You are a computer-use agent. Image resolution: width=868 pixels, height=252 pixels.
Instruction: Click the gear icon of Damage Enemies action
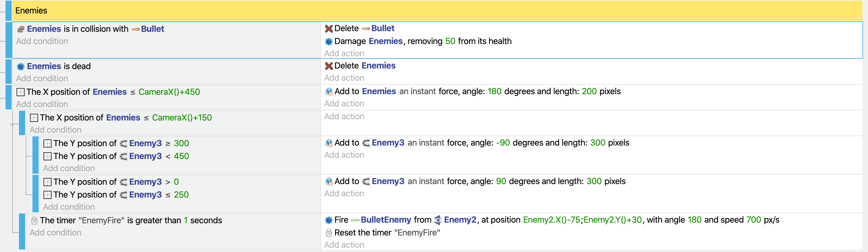[329, 41]
